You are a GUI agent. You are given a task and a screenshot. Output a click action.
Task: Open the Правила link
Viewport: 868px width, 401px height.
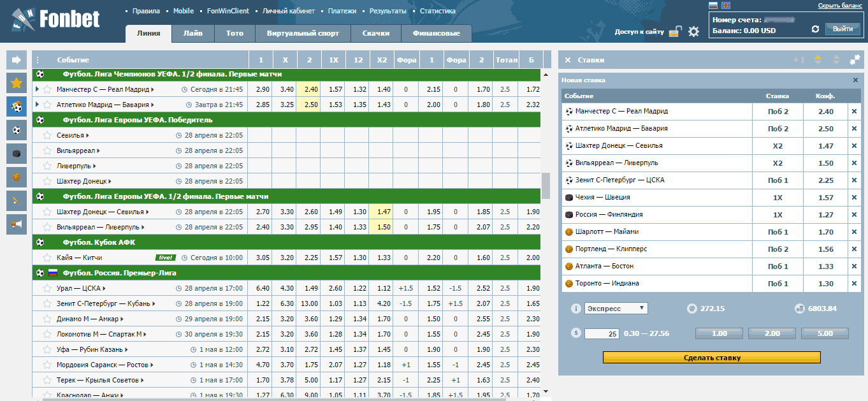pos(146,11)
